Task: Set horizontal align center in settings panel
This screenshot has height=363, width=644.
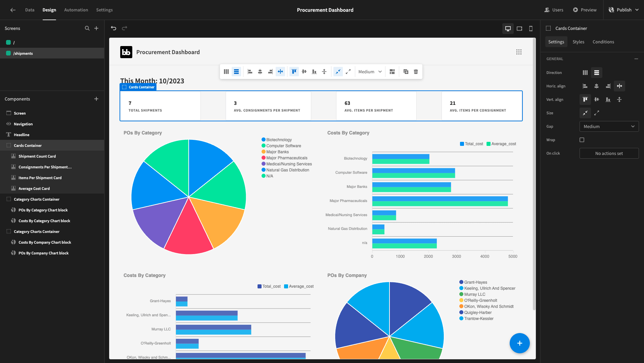Action: coord(597,86)
